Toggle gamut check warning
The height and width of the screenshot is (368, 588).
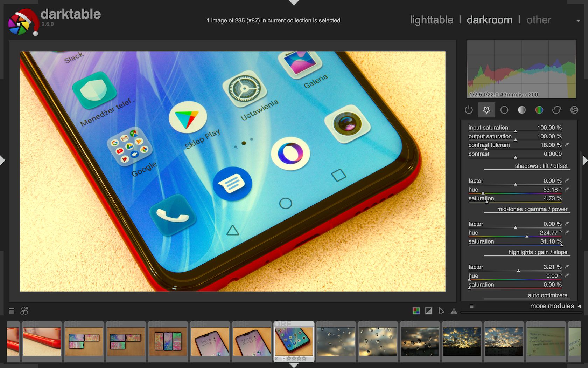[x=454, y=311]
